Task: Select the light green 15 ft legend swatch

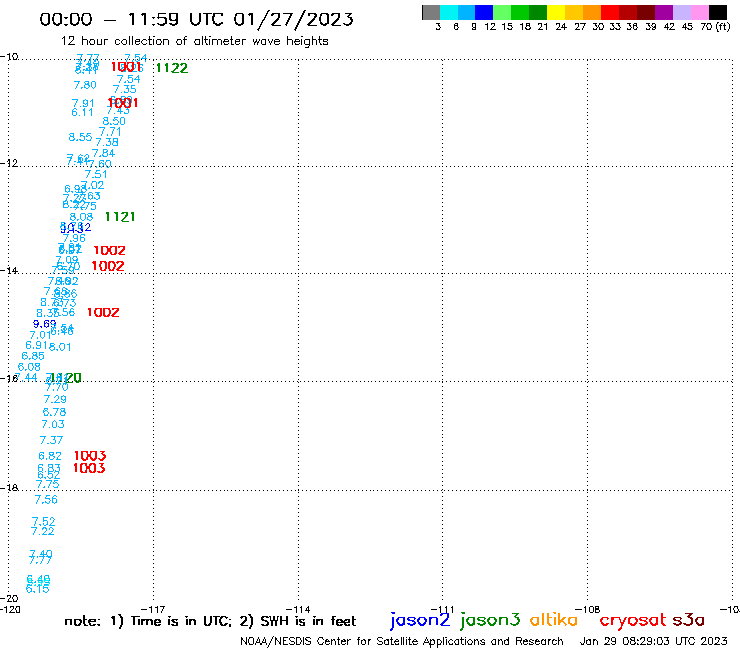Action: pos(502,12)
